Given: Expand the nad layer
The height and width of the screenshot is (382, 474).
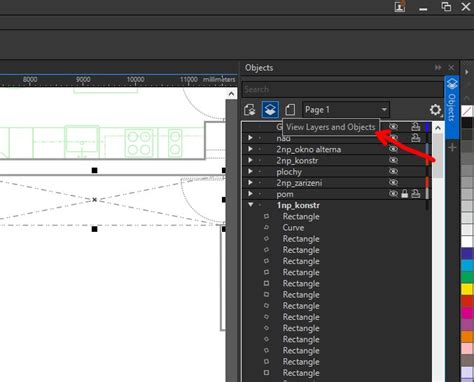Looking at the screenshot, I should 250,138.
